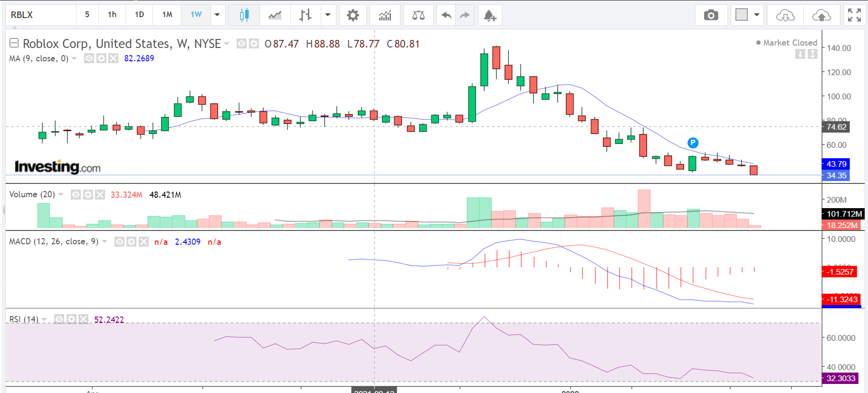Select the 1W interval
Viewport: 868px width, 393px height.
pos(196,15)
